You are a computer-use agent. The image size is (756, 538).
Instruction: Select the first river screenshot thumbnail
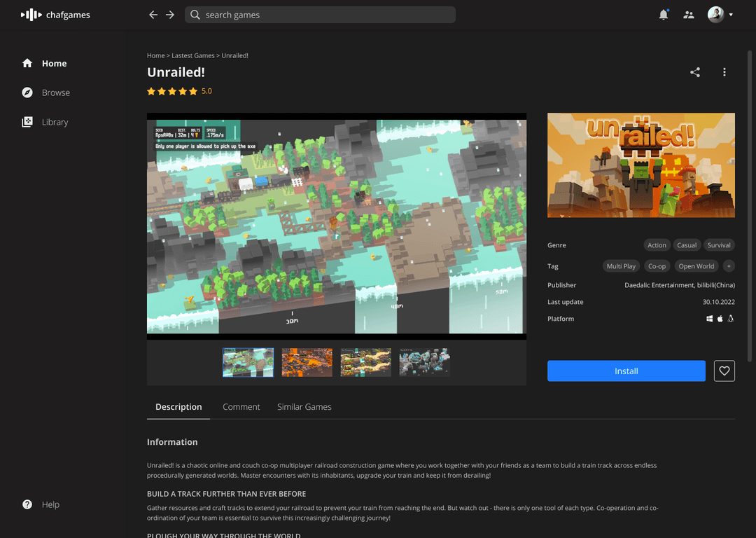pyautogui.click(x=248, y=362)
